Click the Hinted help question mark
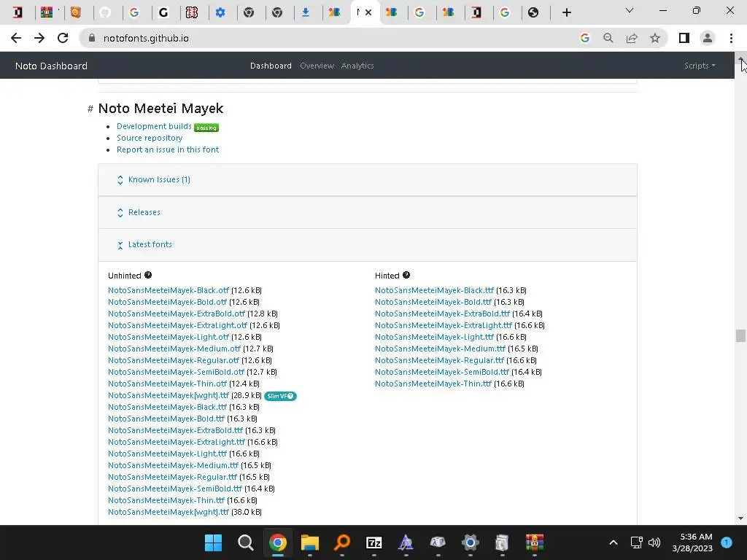This screenshot has width=747, height=560. (x=406, y=275)
